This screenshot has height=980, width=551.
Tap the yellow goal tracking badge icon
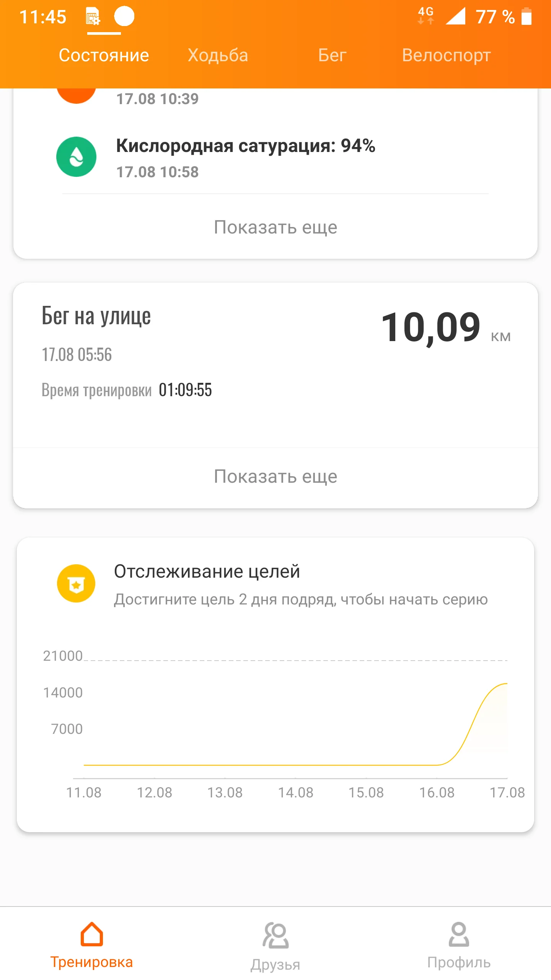point(76,583)
